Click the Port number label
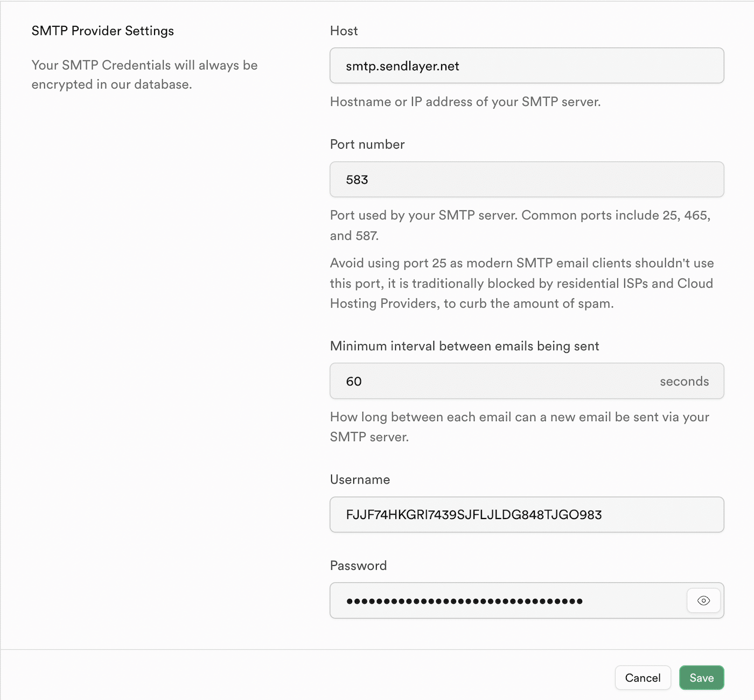This screenshot has height=700, width=754. [367, 144]
